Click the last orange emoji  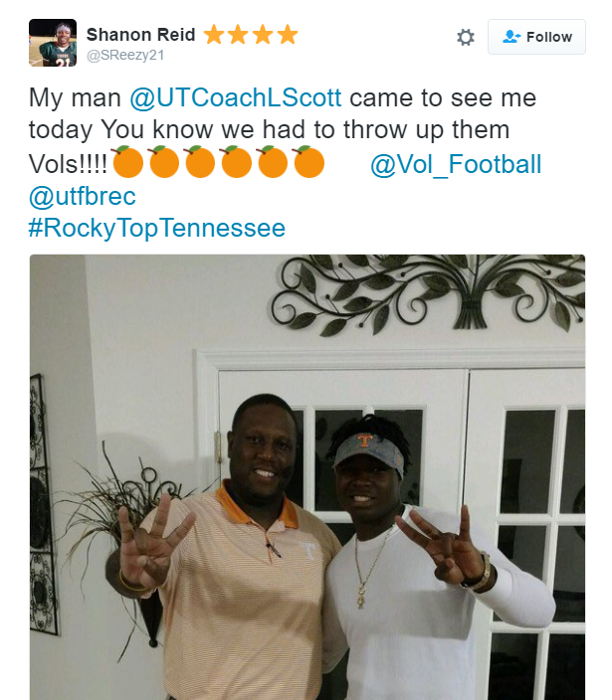coord(309,162)
